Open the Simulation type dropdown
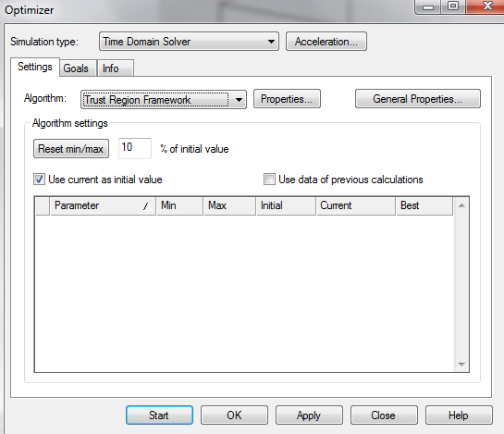 [x=189, y=42]
